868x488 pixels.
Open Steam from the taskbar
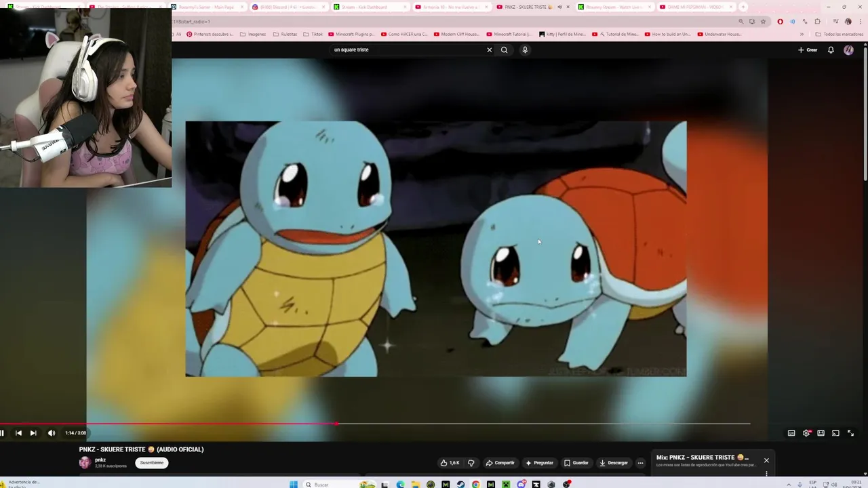tap(460, 485)
